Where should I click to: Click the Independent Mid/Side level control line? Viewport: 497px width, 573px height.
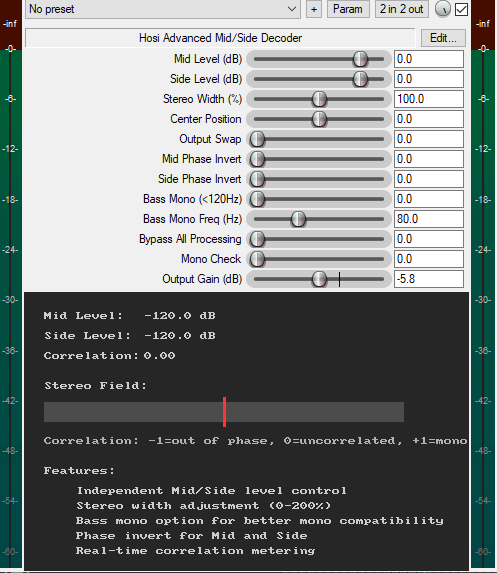coord(212,491)
